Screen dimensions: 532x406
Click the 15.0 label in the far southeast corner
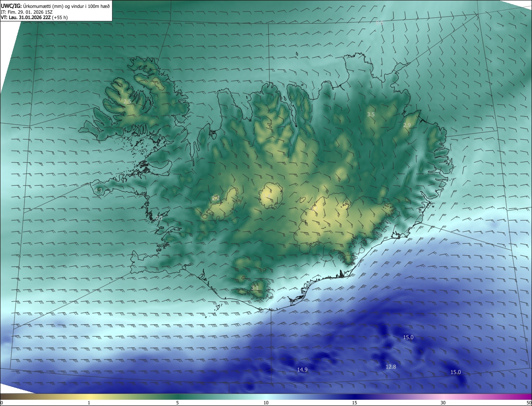point(456,372)
